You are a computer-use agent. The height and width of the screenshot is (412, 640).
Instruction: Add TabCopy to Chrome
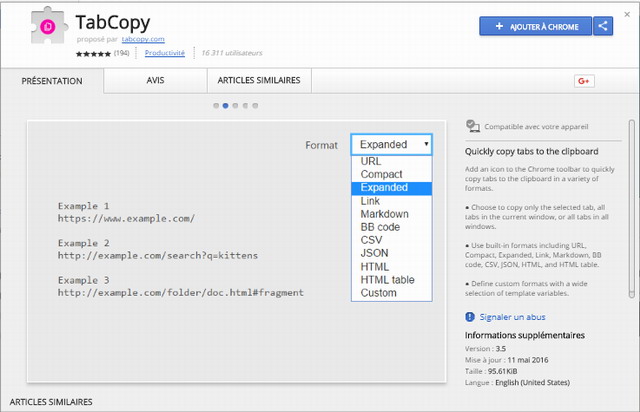(536, 26)
